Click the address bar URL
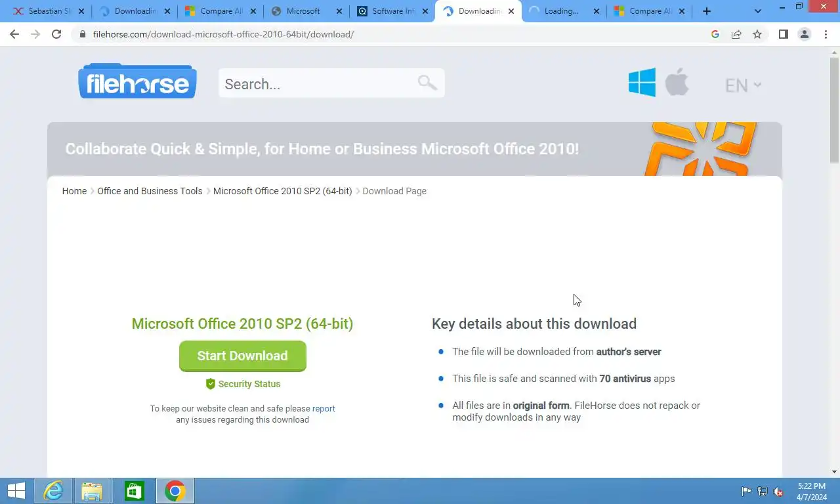The image size is (840, 504). coord(223,34)
